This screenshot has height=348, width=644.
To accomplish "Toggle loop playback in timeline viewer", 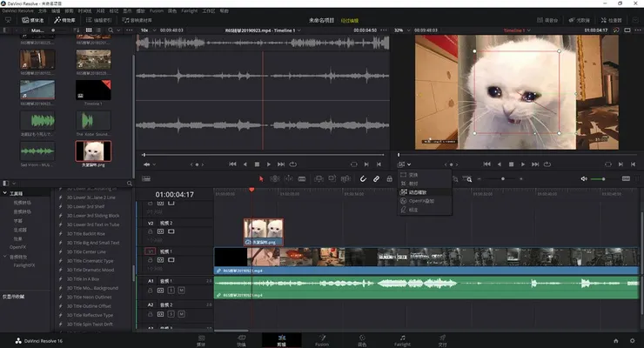I will (547, 164).
